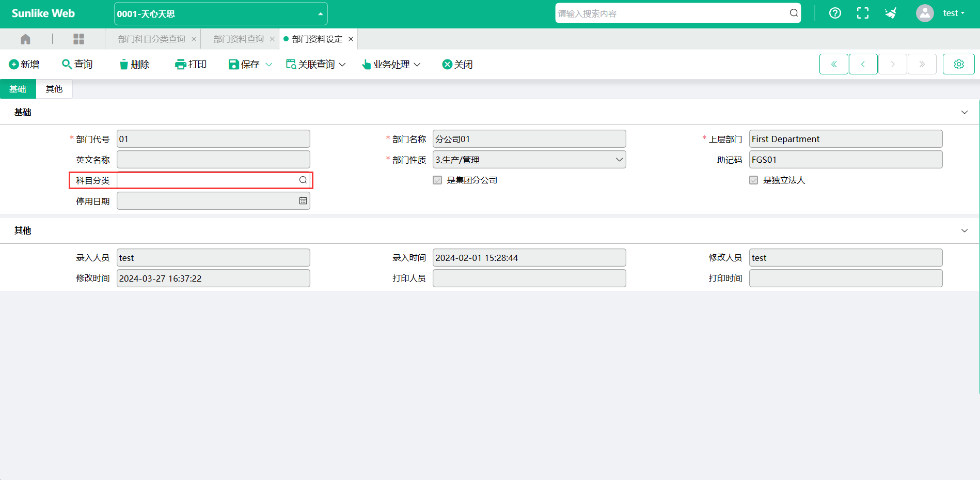Click the search magnifier in top search box
Screen dimensions: 980x480
(x=794, y=13)
